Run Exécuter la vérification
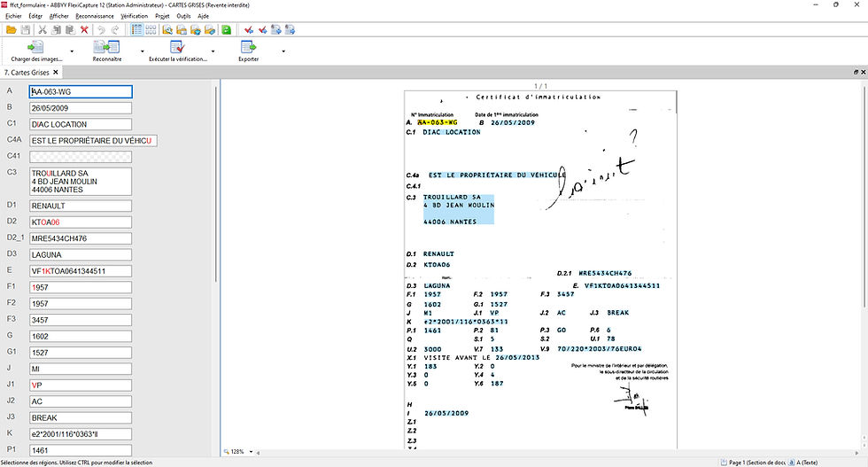The height and width of the screenshot is (467, 868). (178, 51)
